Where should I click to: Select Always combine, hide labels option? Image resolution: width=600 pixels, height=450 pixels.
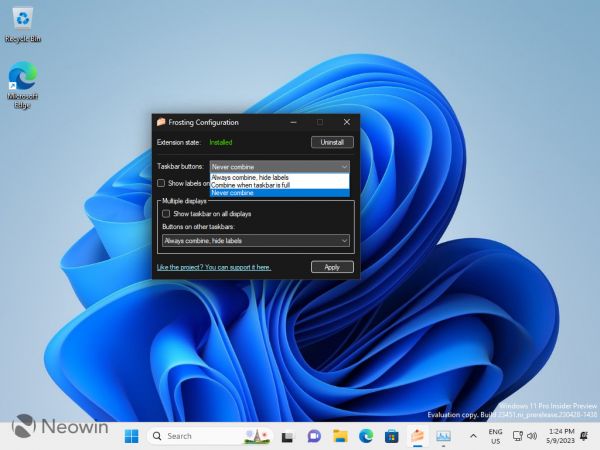250,177
